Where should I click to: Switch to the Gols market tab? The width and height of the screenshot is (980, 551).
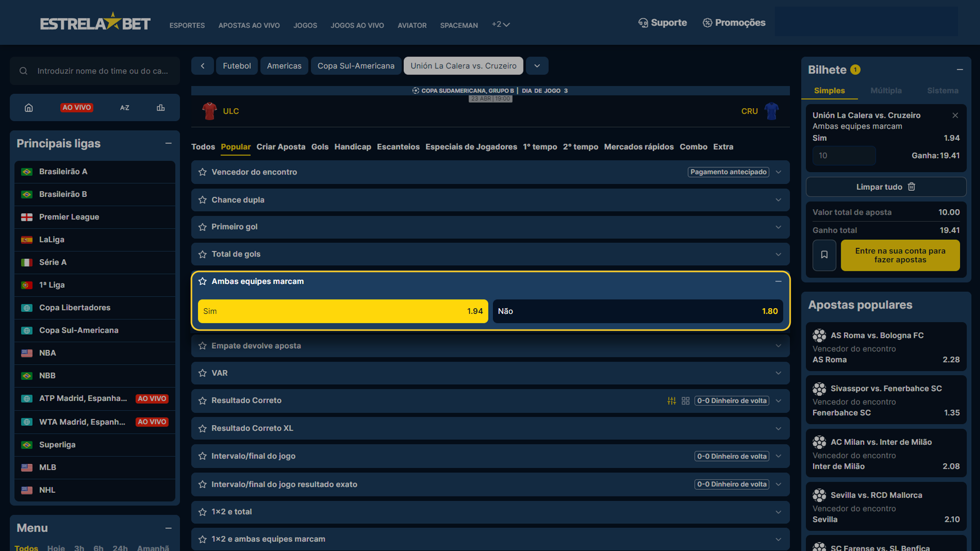[x=320, y=147]
